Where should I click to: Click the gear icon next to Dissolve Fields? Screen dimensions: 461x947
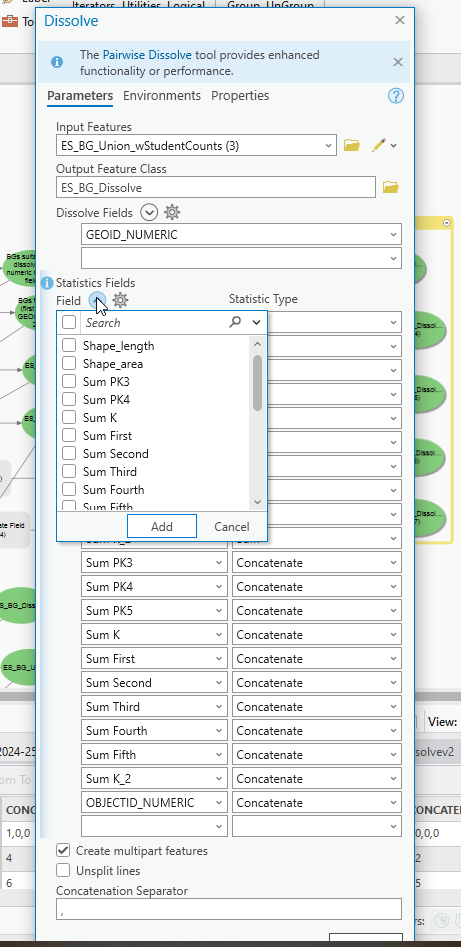[172, 212]
